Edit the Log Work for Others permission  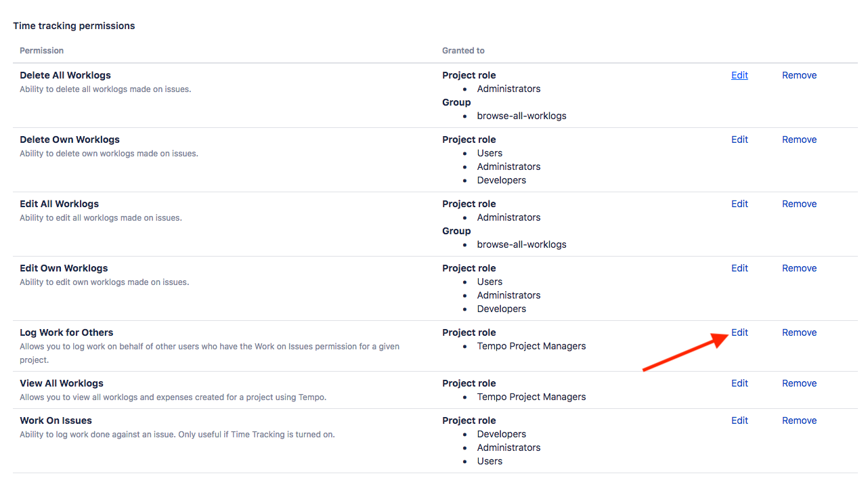point(739,332)
